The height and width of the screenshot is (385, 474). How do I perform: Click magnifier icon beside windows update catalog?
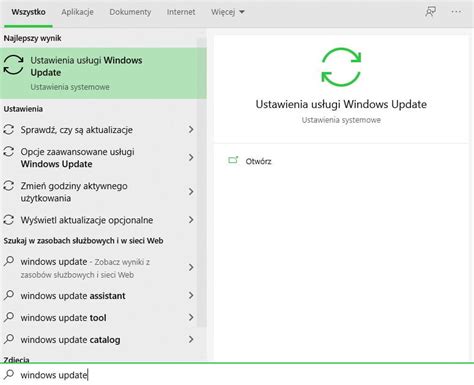pos(9,339)
